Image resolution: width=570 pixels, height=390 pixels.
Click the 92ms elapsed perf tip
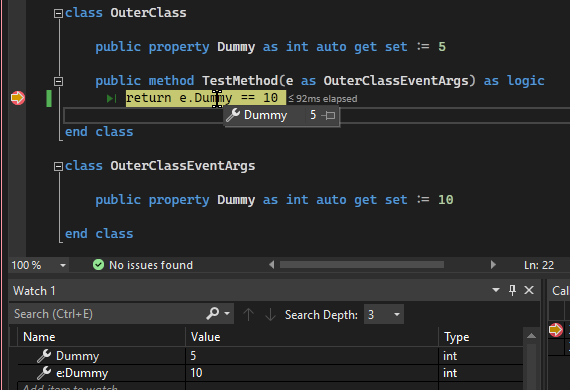323,99
